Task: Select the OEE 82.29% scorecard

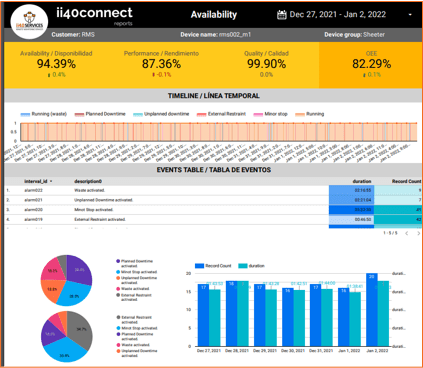Action: [371, 65]
